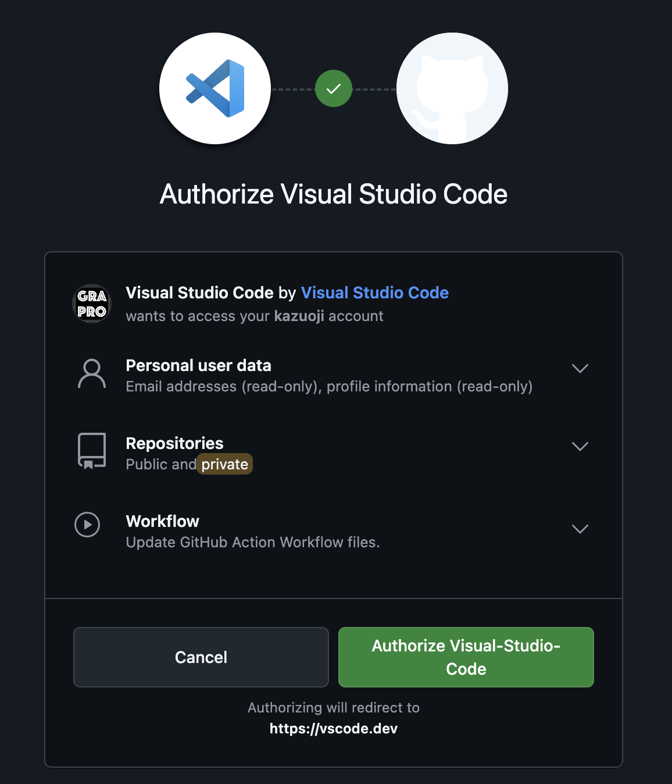Click the repository book icon
Viewport: 672px width, 784px height.
click(92, 451)
